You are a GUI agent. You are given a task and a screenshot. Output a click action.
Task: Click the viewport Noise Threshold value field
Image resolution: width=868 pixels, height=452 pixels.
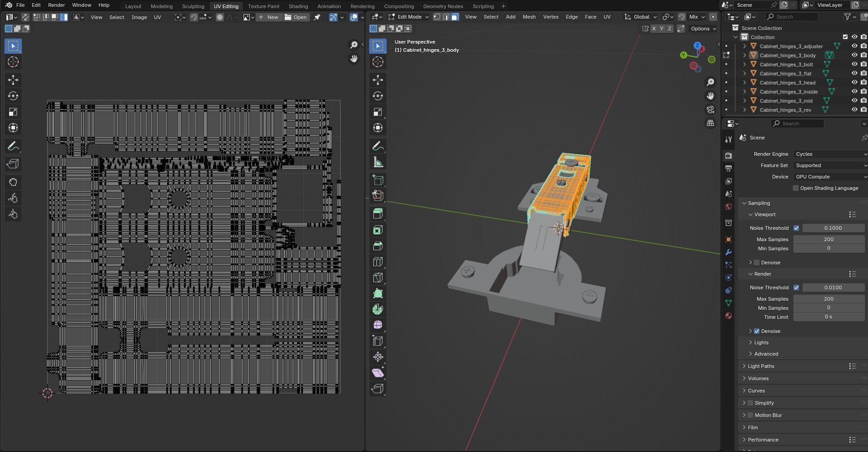click(x=833, y=228)
